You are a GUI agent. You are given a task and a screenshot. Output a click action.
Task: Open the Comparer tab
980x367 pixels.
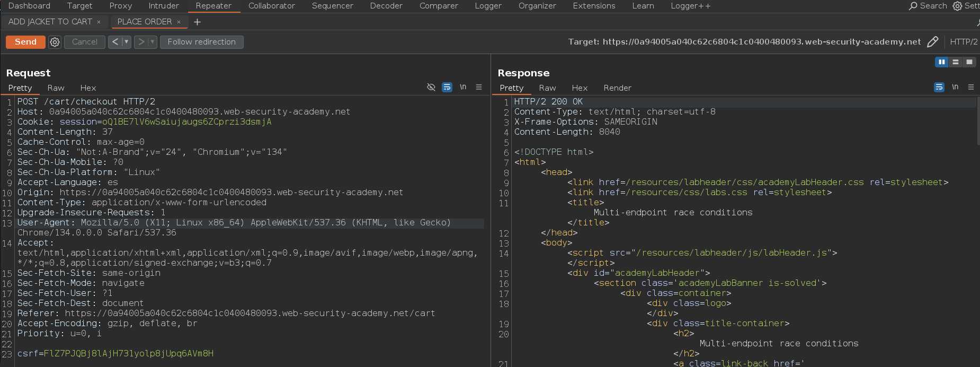tap(439, 6)
